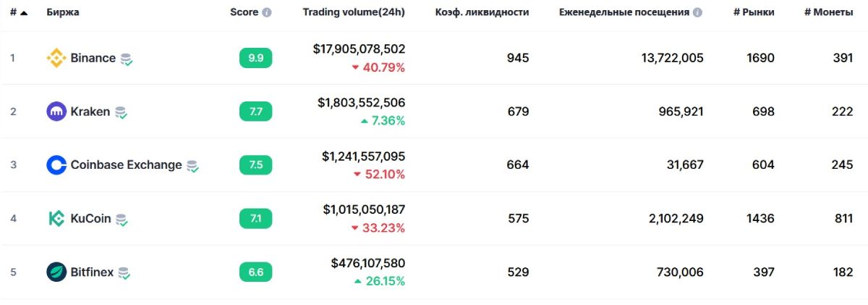The image size is (868, 305).
Task: Sort by the # Рынки column header
Action: click(754, 12)
